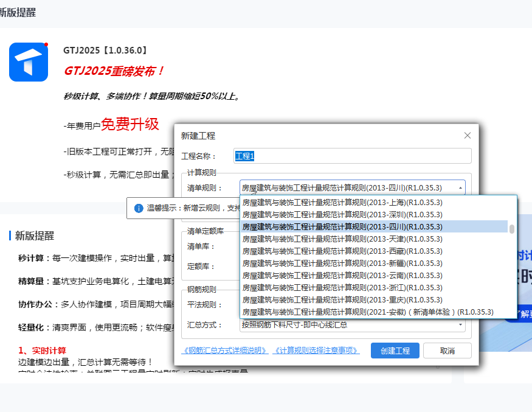Click the 创建工程 button
532x412 pixels.
point(395,351)
